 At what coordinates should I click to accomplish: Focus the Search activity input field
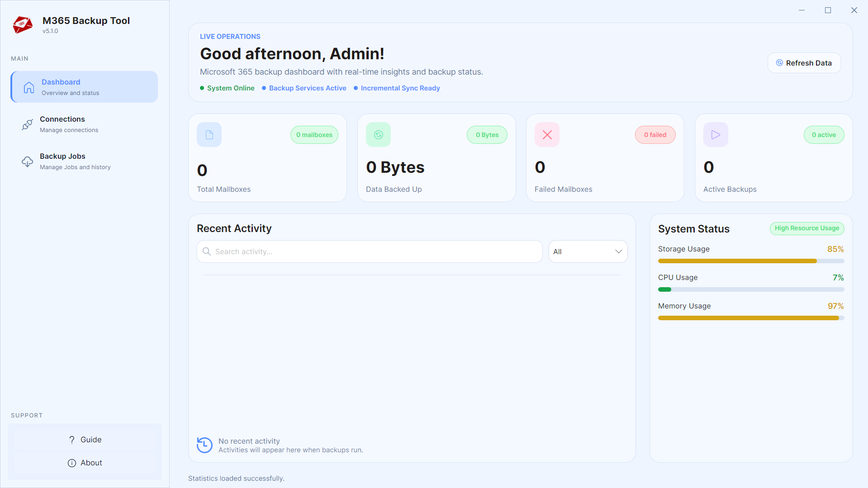[x=370, y=251]
